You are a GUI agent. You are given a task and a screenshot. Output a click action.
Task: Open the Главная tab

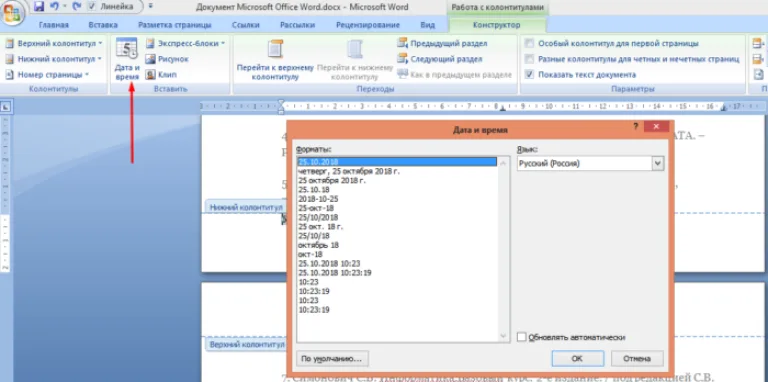point(54,25)
